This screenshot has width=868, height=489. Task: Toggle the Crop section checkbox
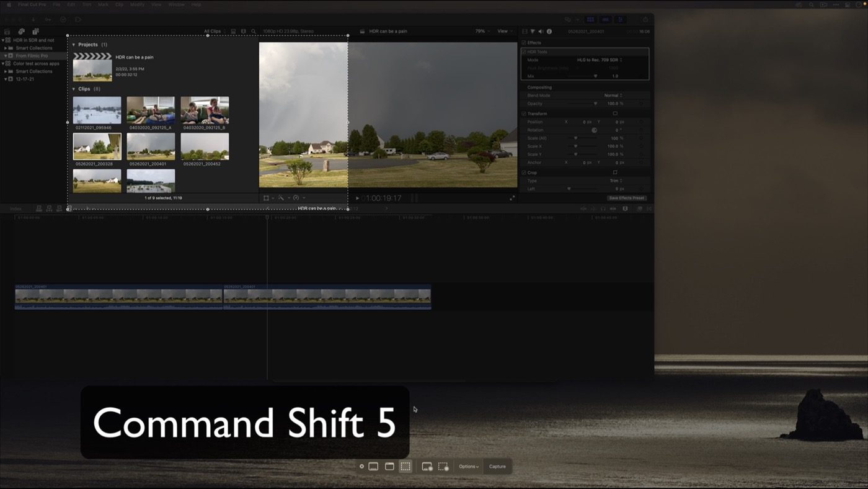pyautogui.click(x=524, y=173)
